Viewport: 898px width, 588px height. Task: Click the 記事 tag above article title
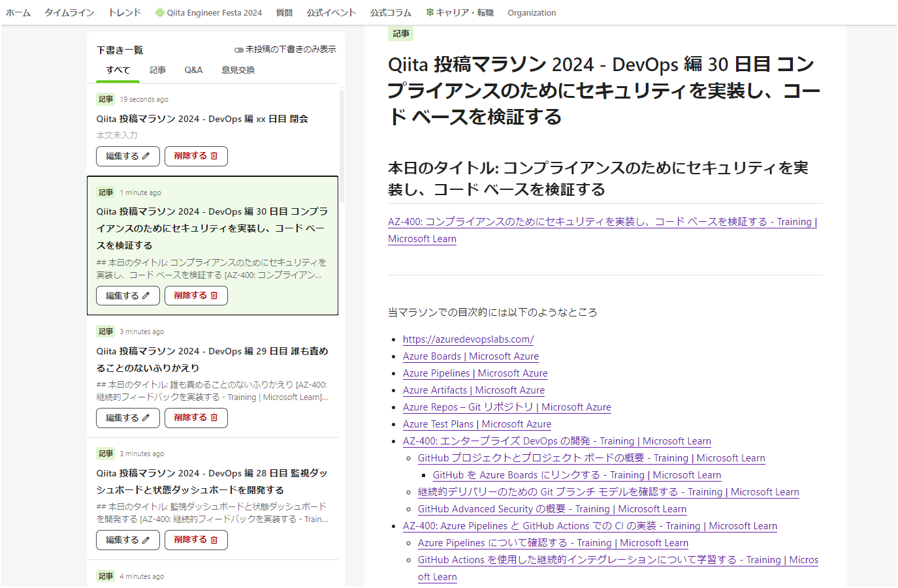pos(401,34)
